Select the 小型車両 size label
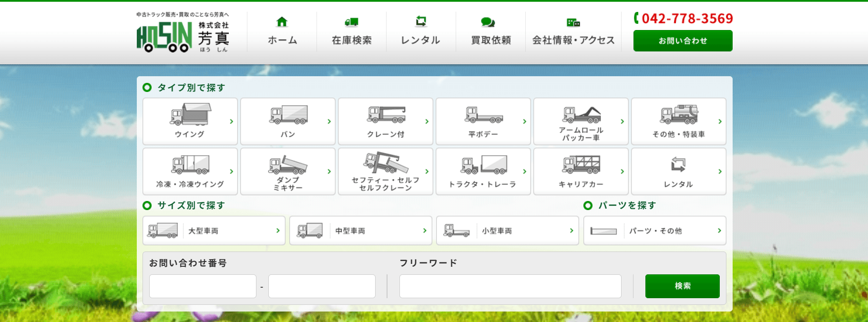 (x=497, y=231)
